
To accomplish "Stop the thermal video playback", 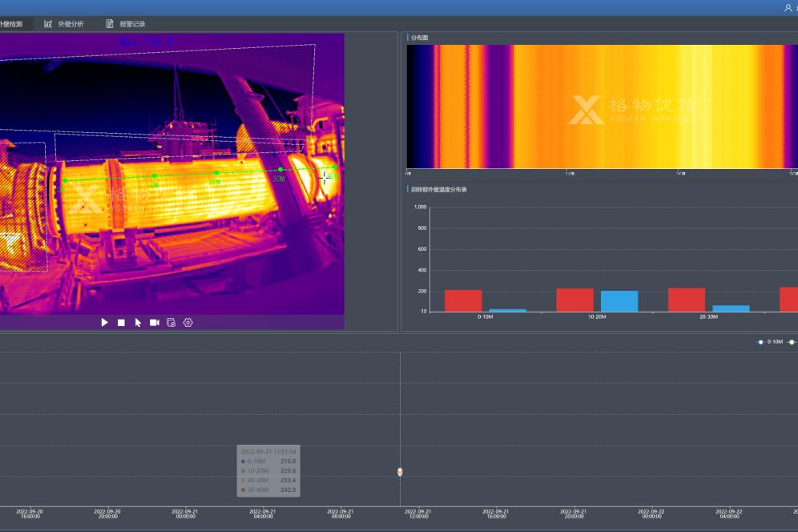I will [121, 323].
